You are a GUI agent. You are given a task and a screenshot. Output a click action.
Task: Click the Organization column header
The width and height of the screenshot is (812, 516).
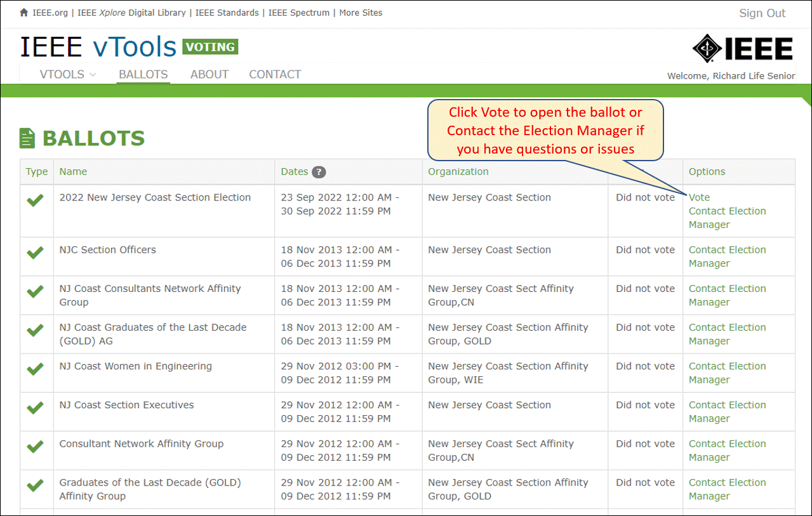click(458, 171)
